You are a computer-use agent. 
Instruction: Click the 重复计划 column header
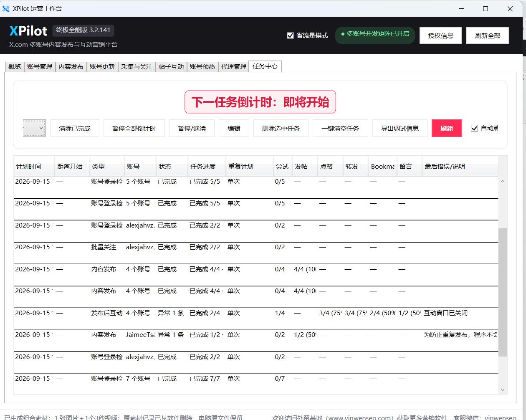pos(250,166)
